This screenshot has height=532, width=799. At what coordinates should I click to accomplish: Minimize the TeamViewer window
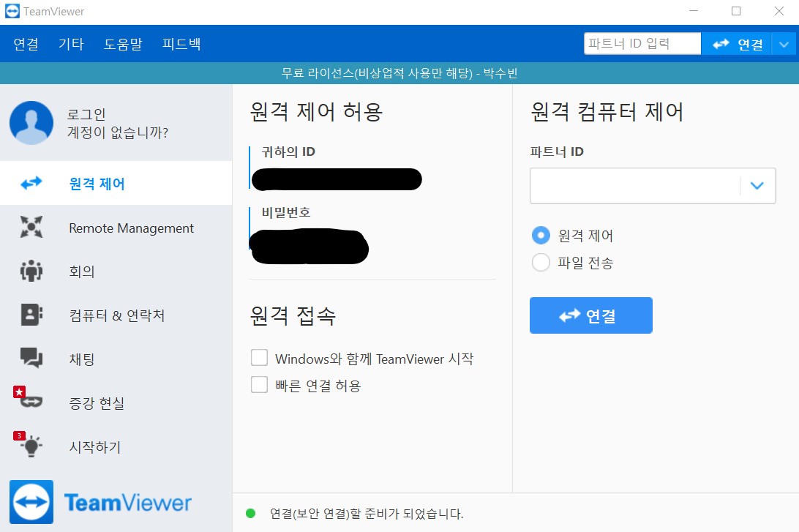coord(694,11)
